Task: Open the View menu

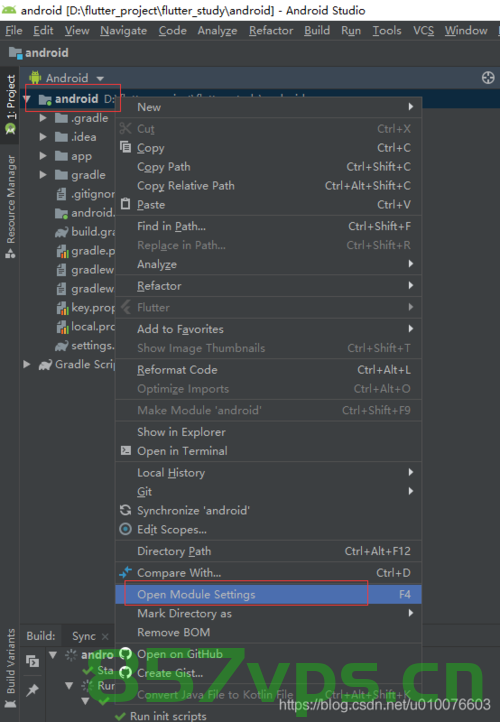Action: [77, 31]
